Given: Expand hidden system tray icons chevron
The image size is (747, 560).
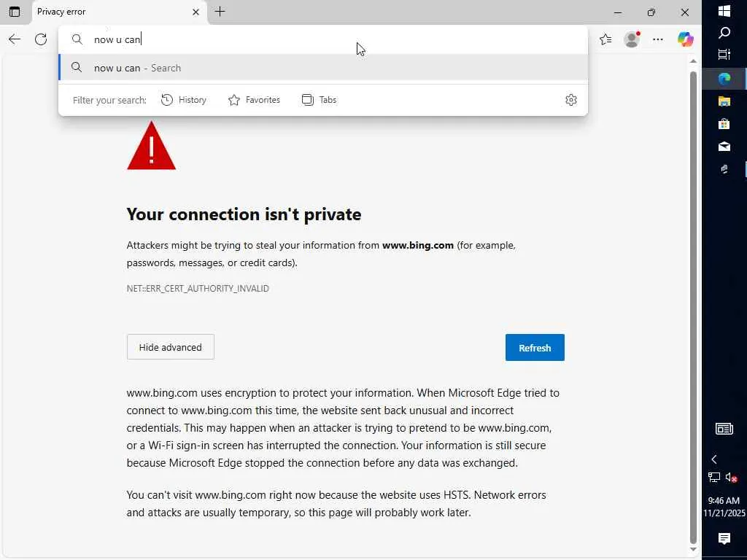Looking at the screenshot, I should (714, 459).
